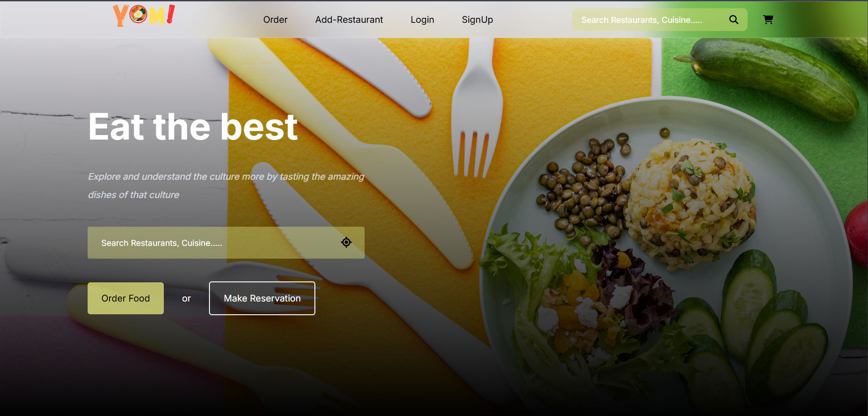The width and height of the screenshot is (868, 416).
Task: Click the Make Reservation button
Action: click(x=262, y=298)
